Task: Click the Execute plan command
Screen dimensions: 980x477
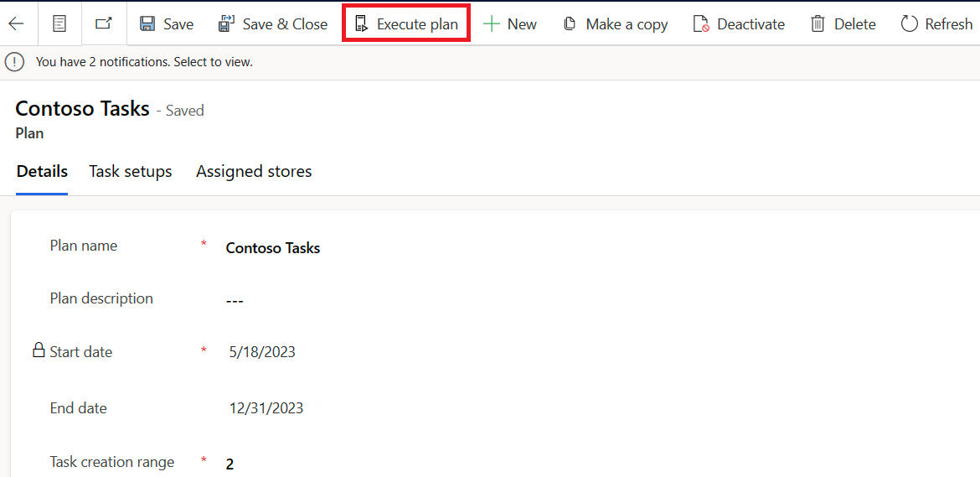Action: (x=406, y=24)
